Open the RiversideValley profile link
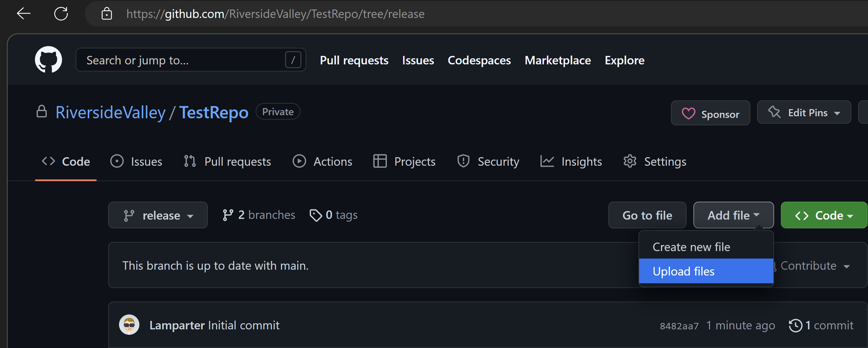Screen dimensions: 868x348 click(x=110, y=112)
